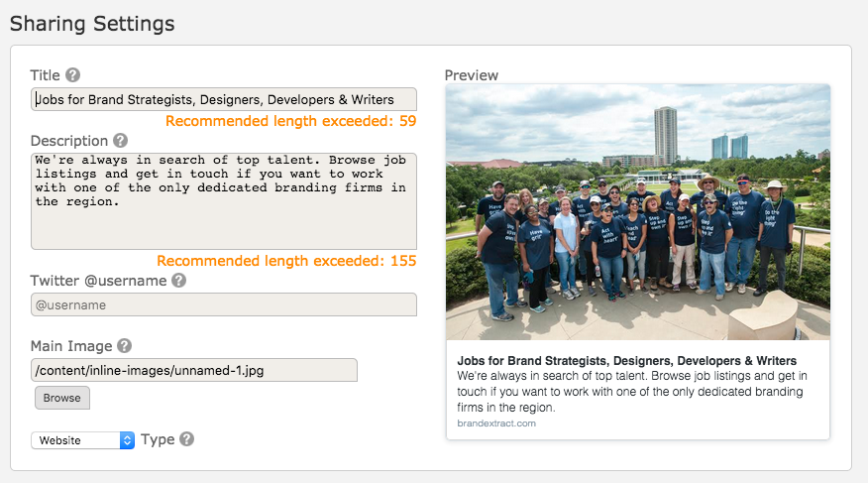The width and height of the screenshot is (868, 483).
Task: Click into the Description text area
Action: tap(224, 201)
